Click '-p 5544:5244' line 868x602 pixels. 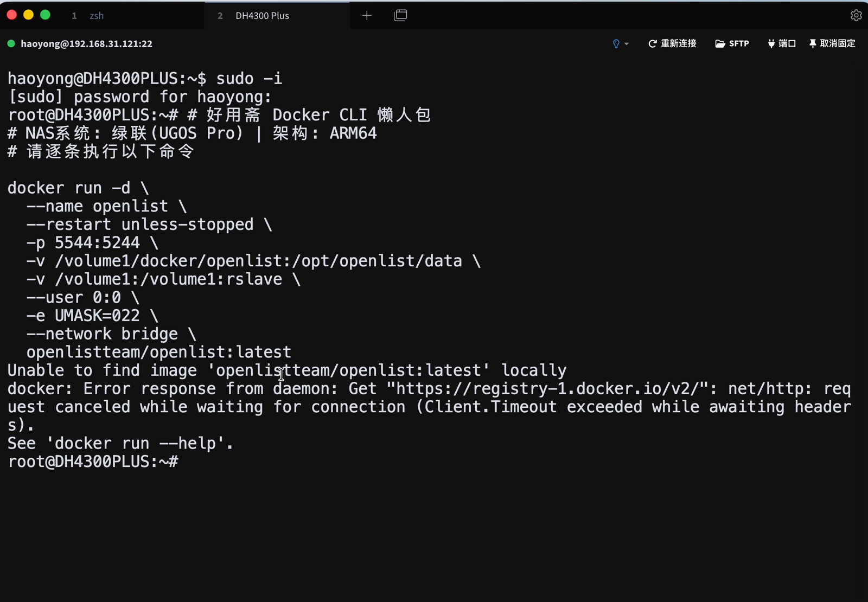pyautogui.click(x=92, y=242)
